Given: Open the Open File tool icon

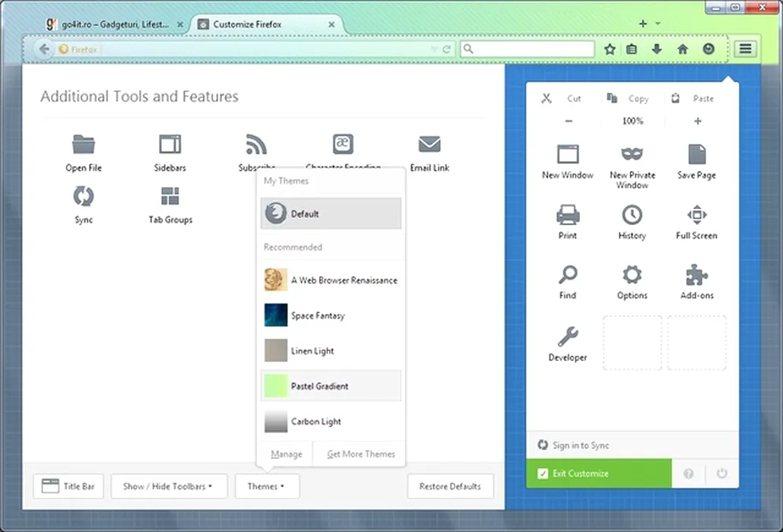Looking at the screenshot, I should 84,144.
